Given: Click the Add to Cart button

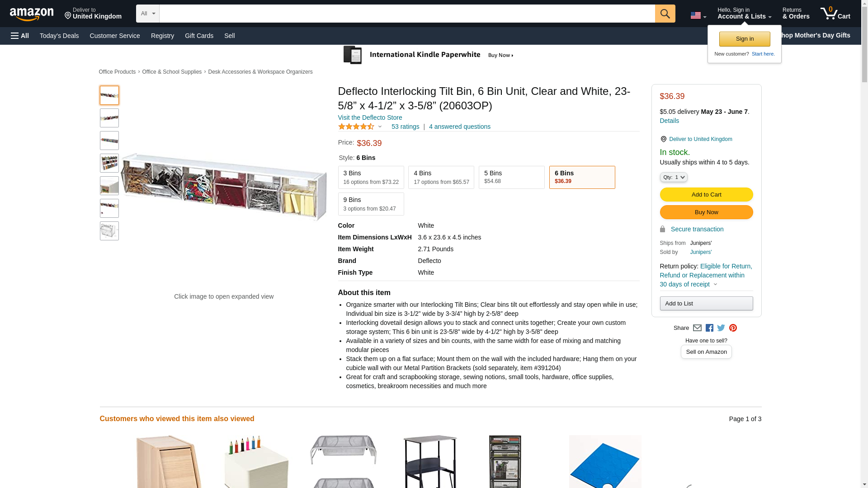Looking at the screenshot, I should click(706, 194).
